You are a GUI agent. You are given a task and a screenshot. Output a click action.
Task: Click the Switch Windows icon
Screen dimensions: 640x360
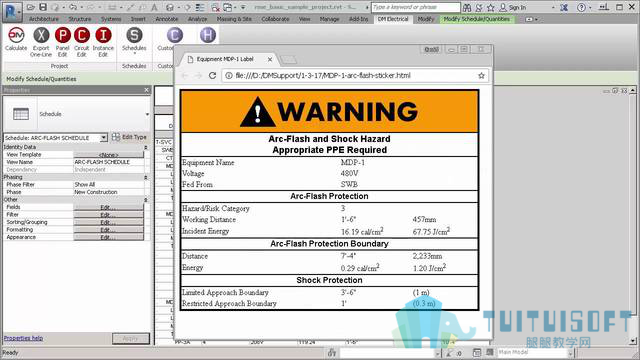[228, 7]
